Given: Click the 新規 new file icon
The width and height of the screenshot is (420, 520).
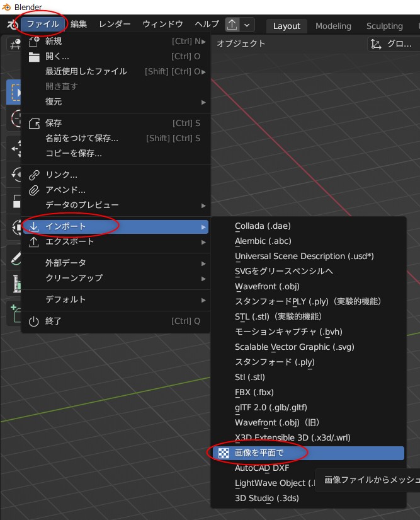Looking at the screenshot, I should click(x=34, y=42).
